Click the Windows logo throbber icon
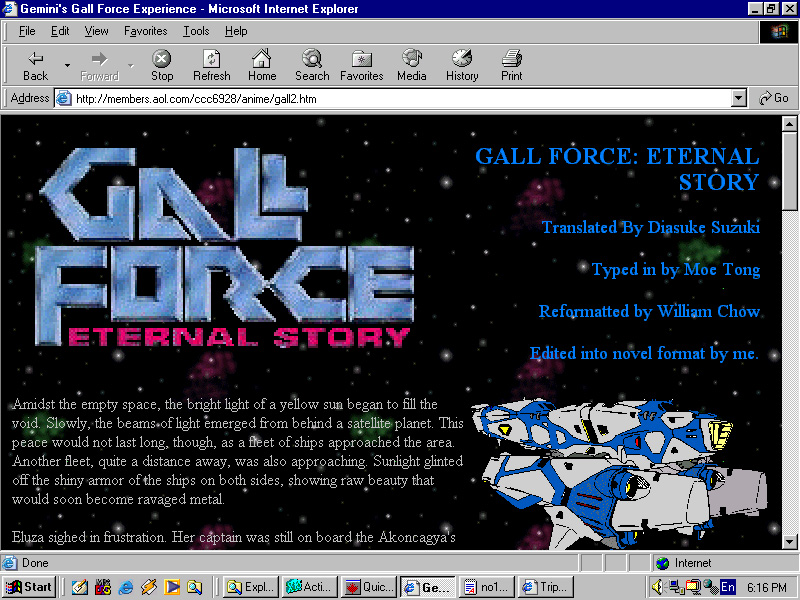800x600 pixels. pos(778,32)
